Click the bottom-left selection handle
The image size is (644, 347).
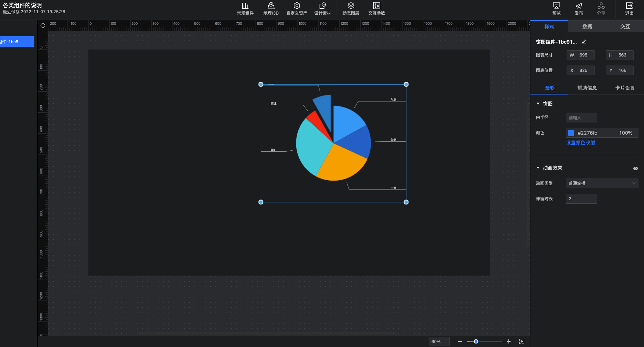pos(261,202)
